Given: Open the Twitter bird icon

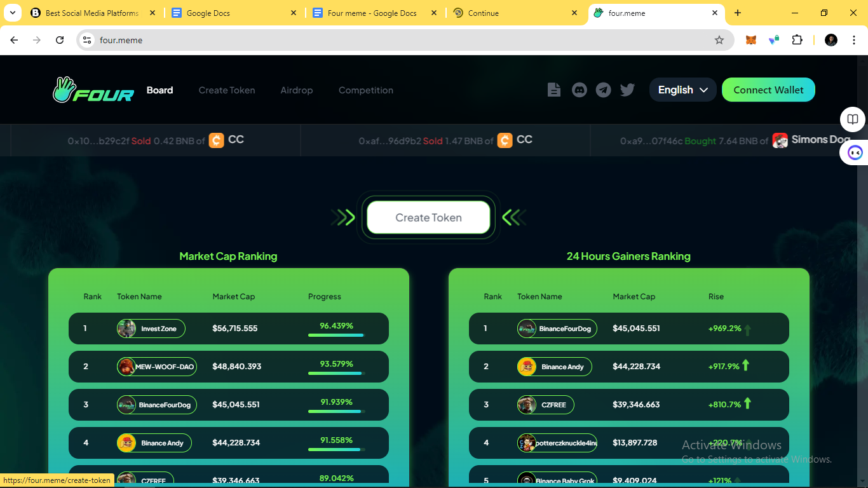Looking at the screenshot, I should click(x=628, y=90).
